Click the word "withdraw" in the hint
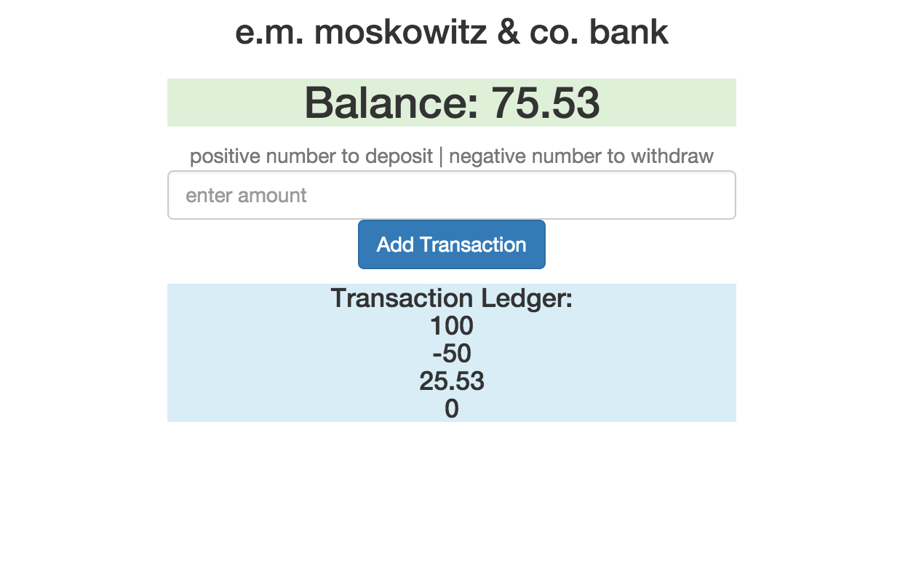 coord(672,156)
